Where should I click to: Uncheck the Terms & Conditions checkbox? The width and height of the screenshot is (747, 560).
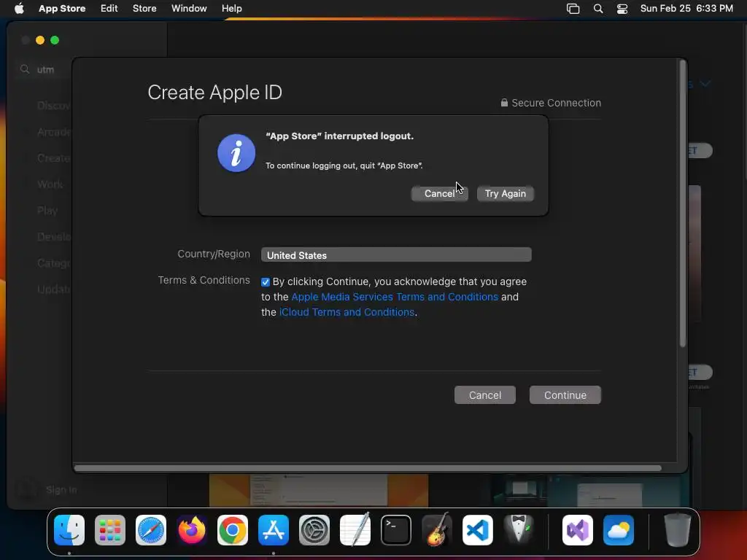pyautogui.click(x=266, y=282)
